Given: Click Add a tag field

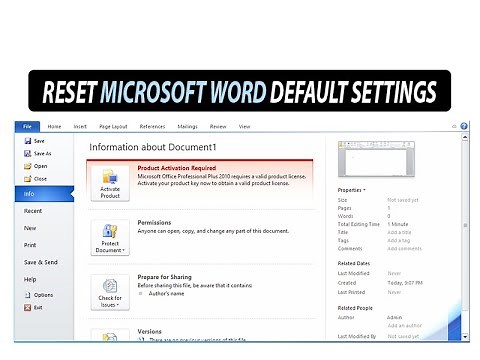Looking at the screenshot, I should [x=398, y=240].
